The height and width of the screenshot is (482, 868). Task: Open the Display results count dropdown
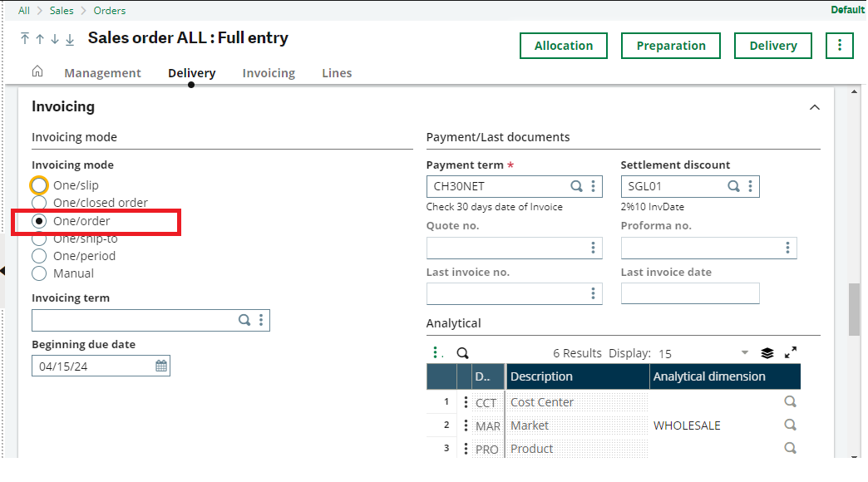[x=743, y=352]
